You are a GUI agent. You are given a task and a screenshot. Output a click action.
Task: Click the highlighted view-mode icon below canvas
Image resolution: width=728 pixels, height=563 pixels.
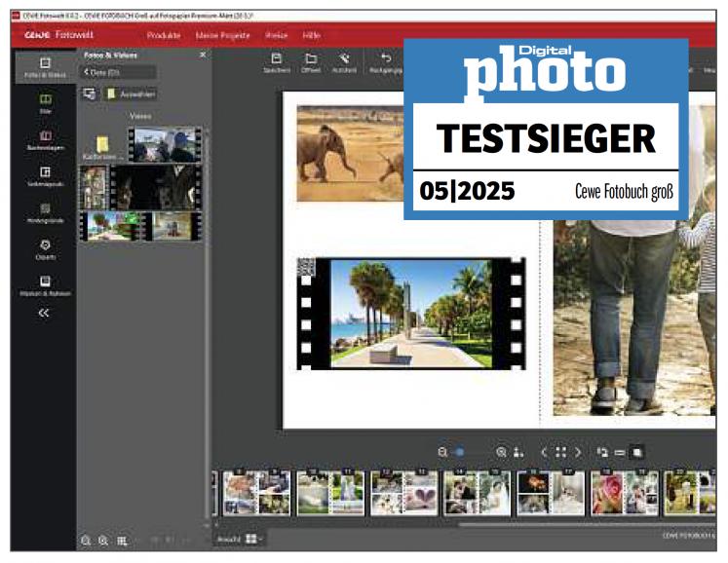tap(637, 452)
